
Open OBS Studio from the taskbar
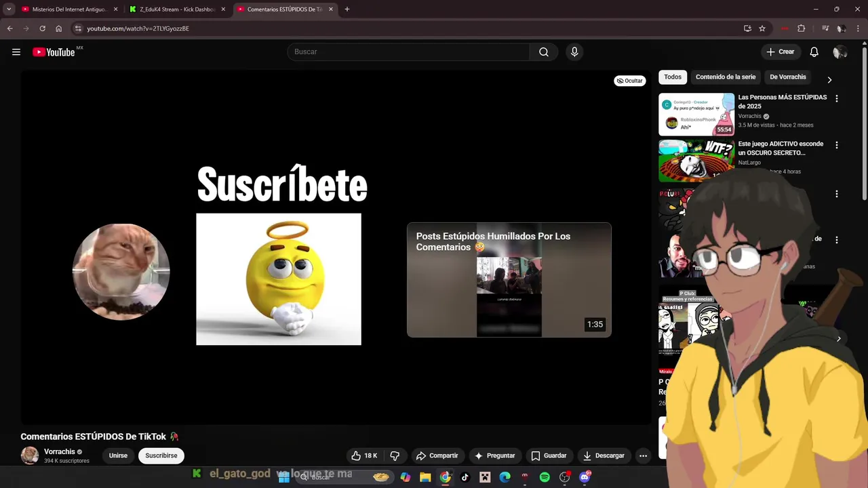tap(564, 477)
